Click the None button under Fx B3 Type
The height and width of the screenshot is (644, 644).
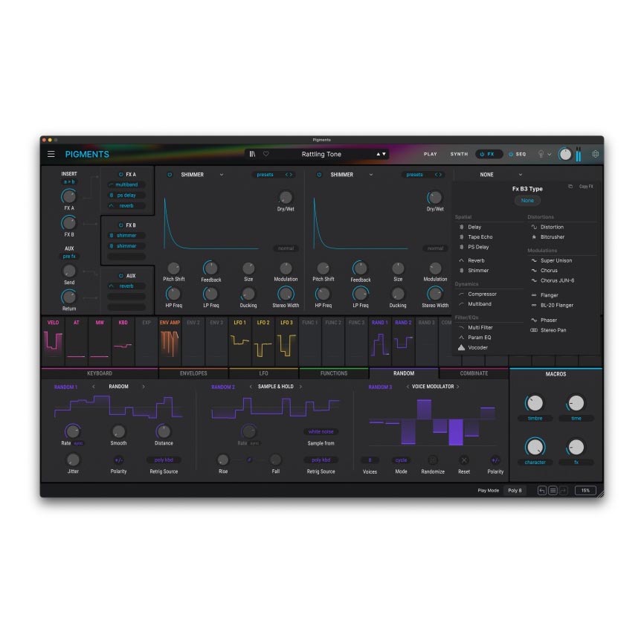coord(527,201)
